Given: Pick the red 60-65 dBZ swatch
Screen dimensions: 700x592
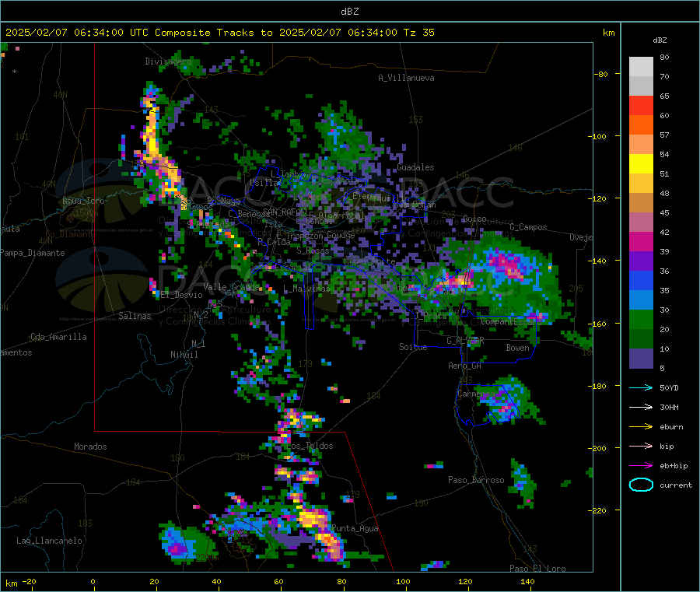Looking at the screenshot, I should [x=641, y=105].
